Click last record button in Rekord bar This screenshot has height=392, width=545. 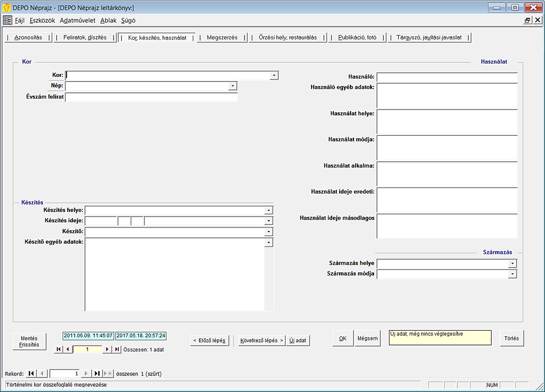[97, 374]
